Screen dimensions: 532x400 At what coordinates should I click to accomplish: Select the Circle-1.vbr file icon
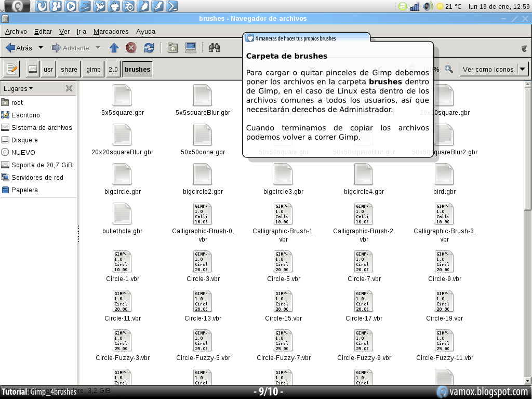(x=122, y=261)
